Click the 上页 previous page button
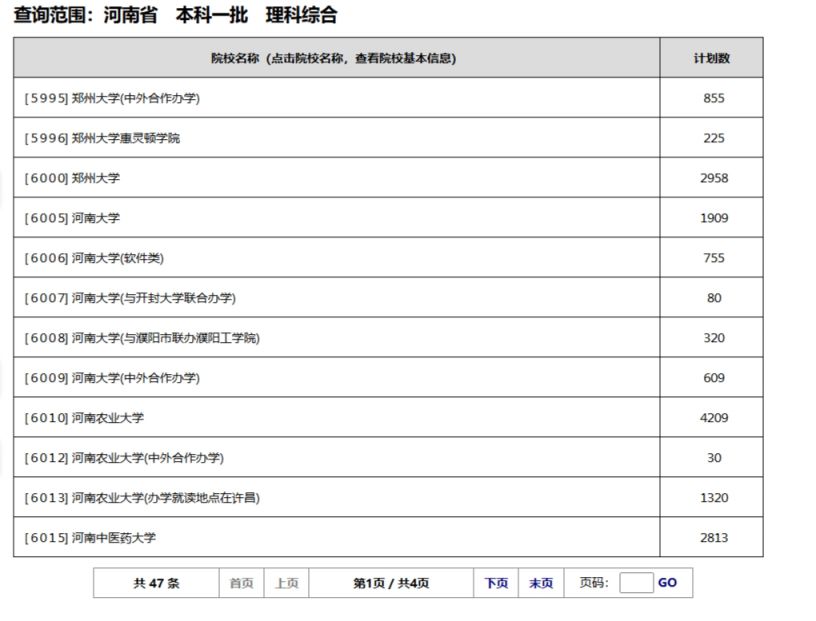816x621 pixels. [287, 582]
